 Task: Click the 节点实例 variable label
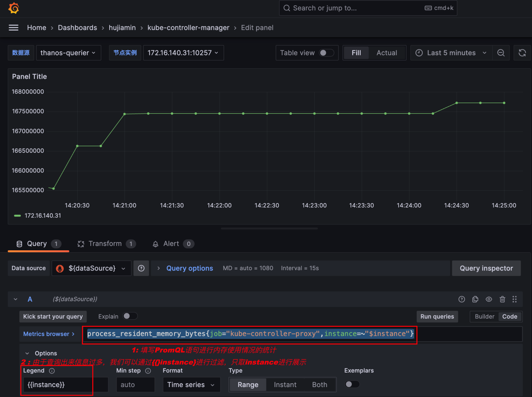pos(125,53)
